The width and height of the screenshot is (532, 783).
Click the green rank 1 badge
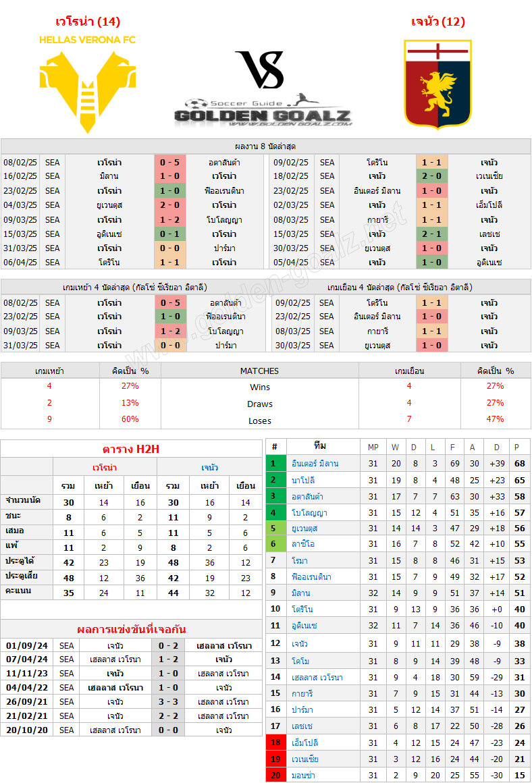click(x=275, y=464)
